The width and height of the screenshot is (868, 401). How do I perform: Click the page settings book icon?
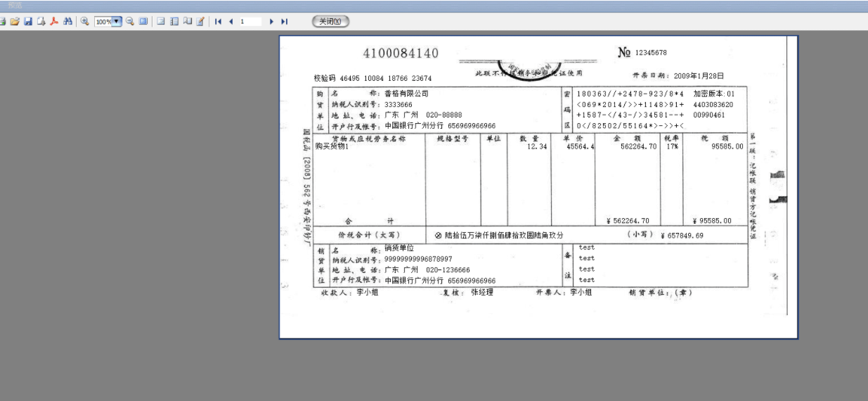[x=187, y=22]
